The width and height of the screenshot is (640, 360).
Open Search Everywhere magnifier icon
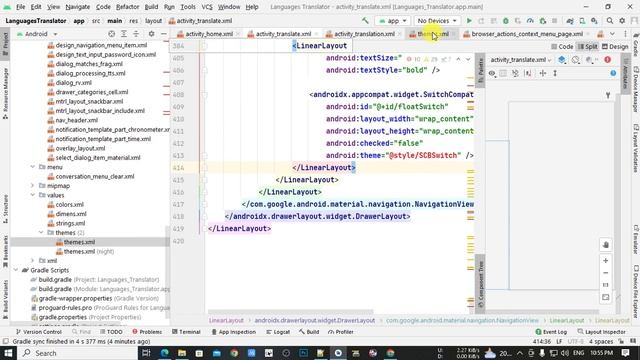click(609, 20)
